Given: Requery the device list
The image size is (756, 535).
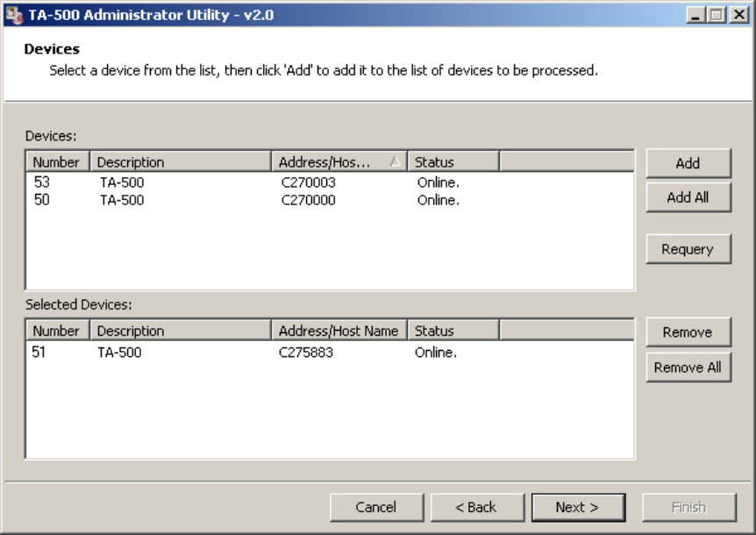Looking at the screenshot, I should (688, 249).
